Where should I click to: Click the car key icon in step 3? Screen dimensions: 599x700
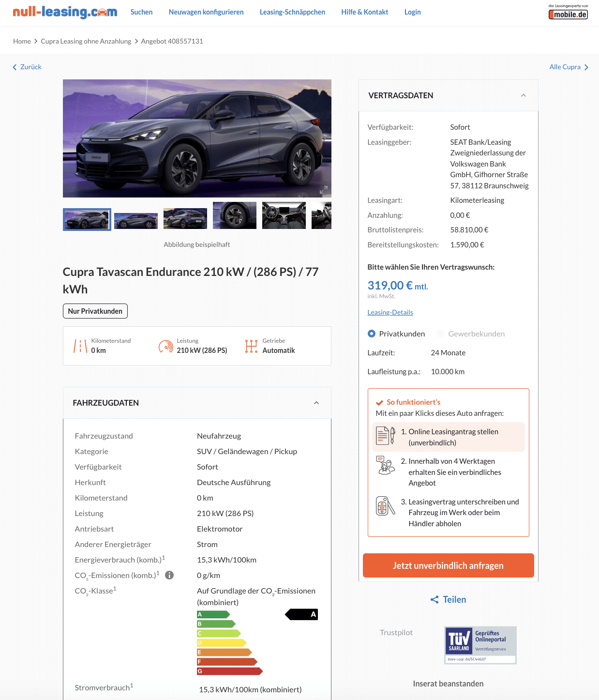pos(386,506)
